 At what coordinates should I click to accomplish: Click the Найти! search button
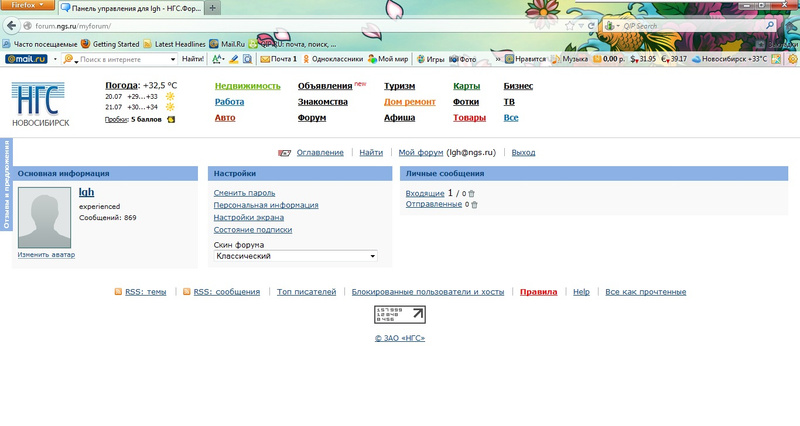(193, 59)
